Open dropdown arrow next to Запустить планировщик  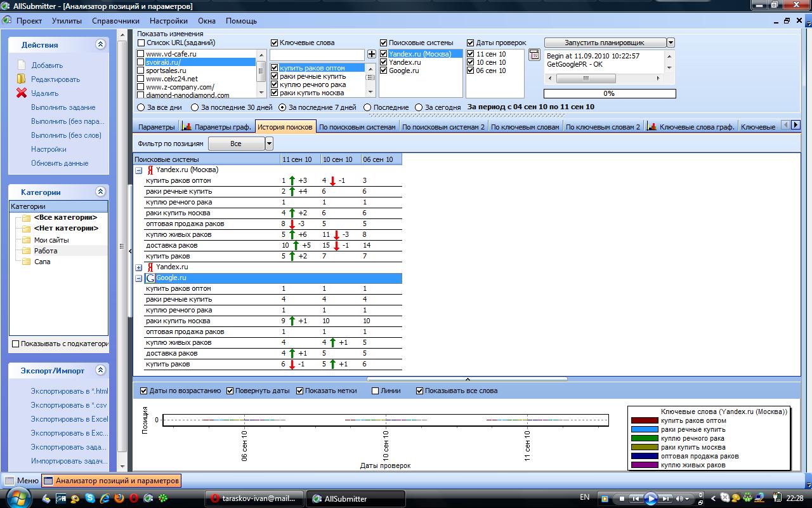pos(671,43)
